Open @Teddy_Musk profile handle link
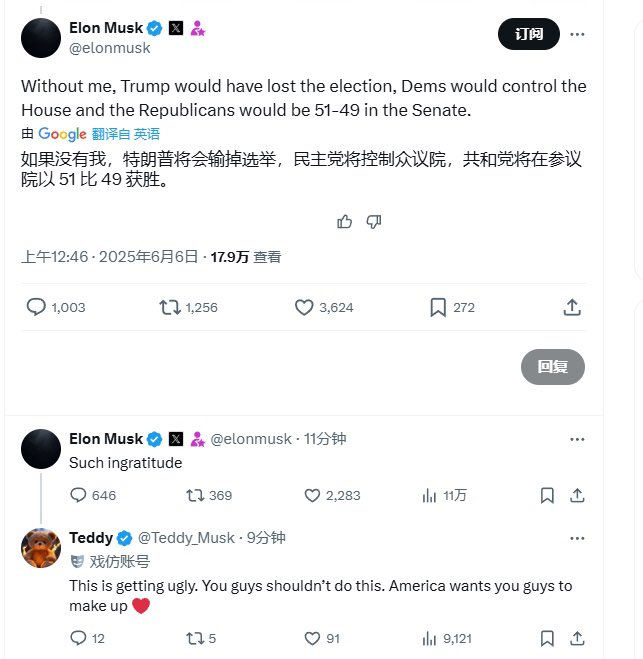The height and width of the screenshot is (659, 643). (x=186, y=538)
